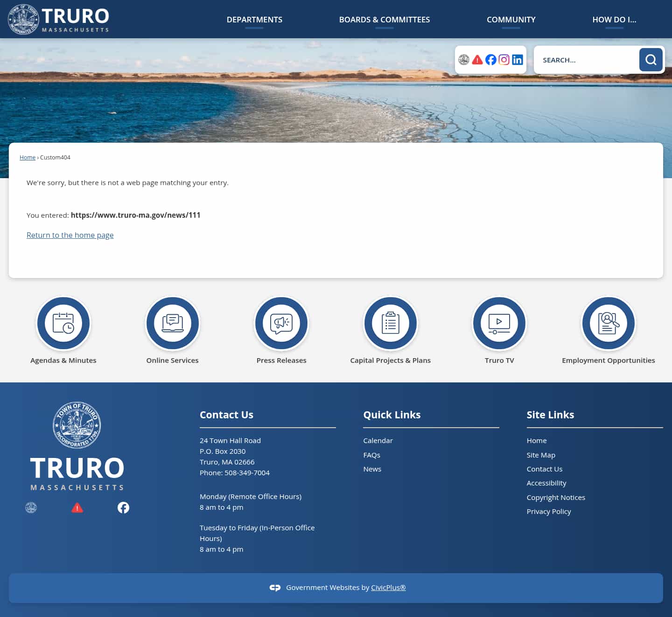Open the BOARDS & COMMITTEES dropdown
The image size is (672, 617).
pos(384,20)
